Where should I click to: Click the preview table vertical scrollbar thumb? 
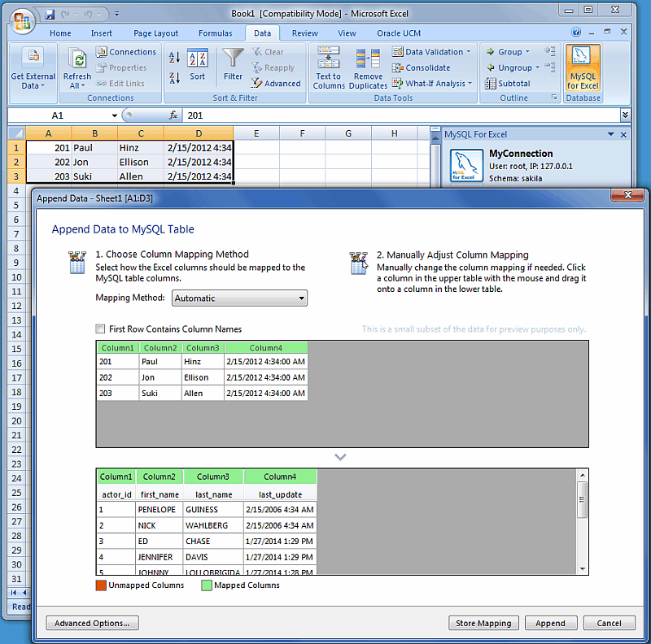coord(582,499)
